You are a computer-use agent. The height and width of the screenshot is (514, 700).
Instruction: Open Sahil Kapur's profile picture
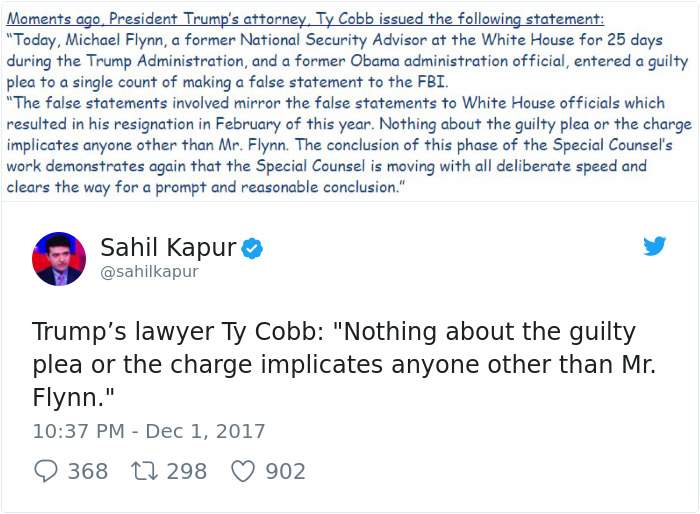[x=59, y=259]
